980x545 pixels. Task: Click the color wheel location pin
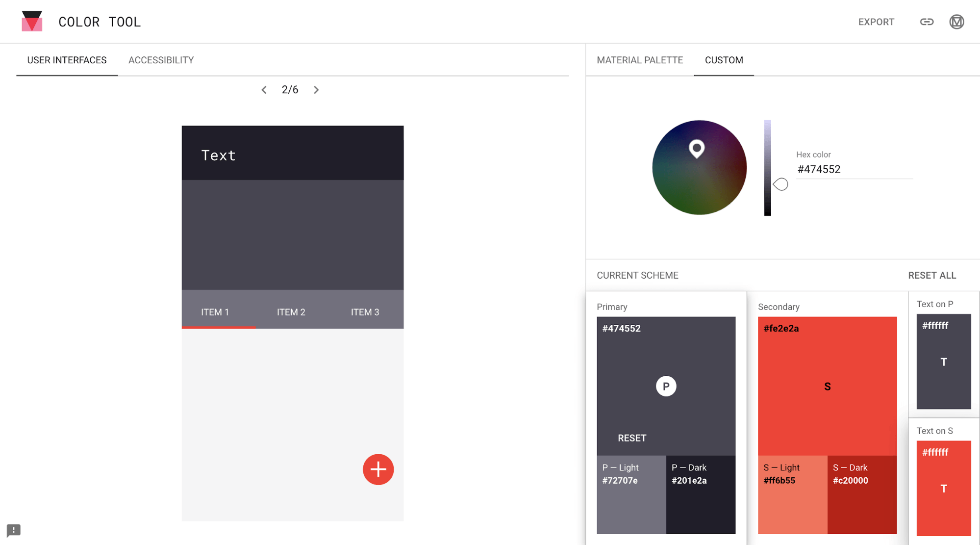(697, 148)
